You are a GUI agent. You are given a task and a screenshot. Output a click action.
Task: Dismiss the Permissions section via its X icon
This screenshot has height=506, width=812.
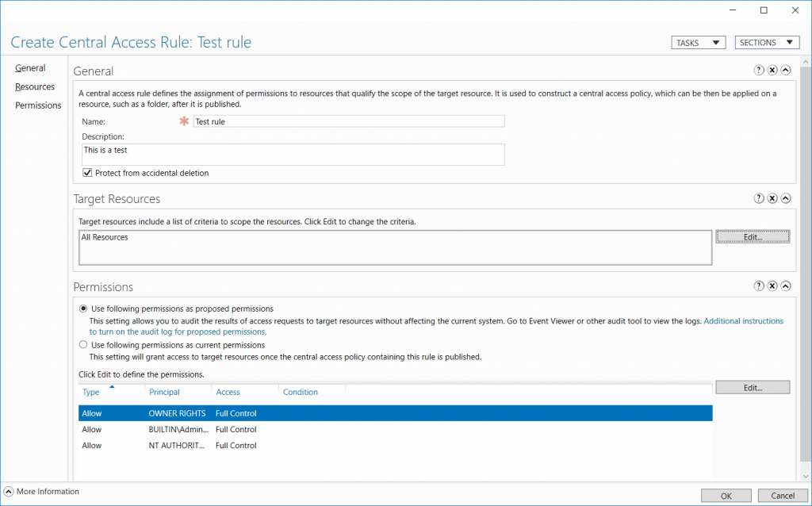click(772, 286)
